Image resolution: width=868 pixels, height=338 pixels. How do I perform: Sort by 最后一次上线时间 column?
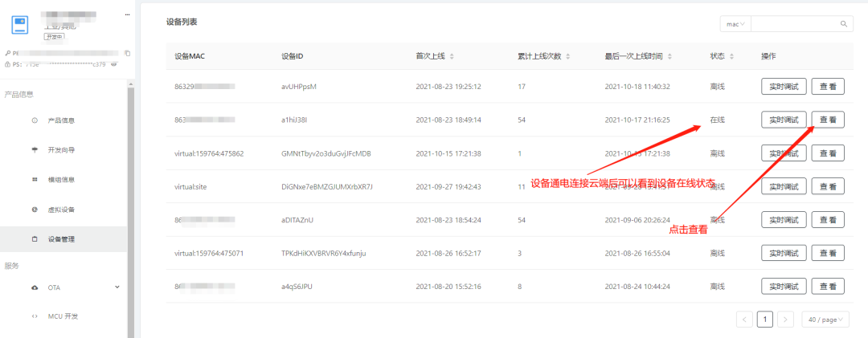click(x=669, y=56)
